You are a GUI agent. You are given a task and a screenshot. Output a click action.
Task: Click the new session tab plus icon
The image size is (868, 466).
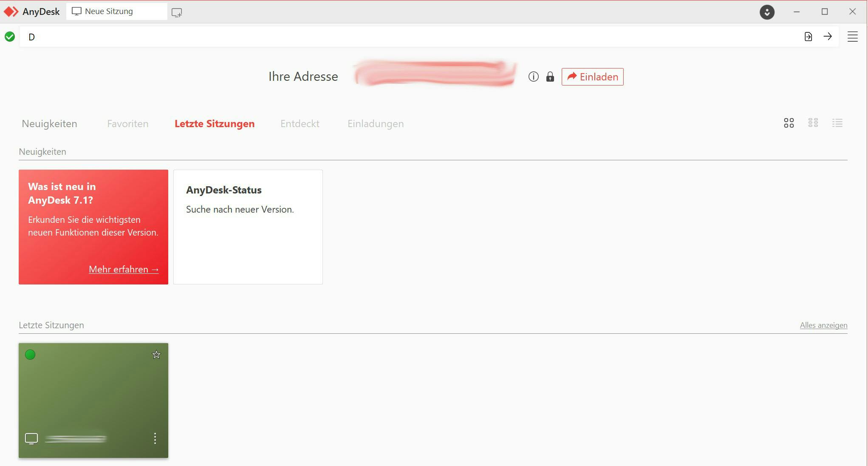[x=177, y=12]
